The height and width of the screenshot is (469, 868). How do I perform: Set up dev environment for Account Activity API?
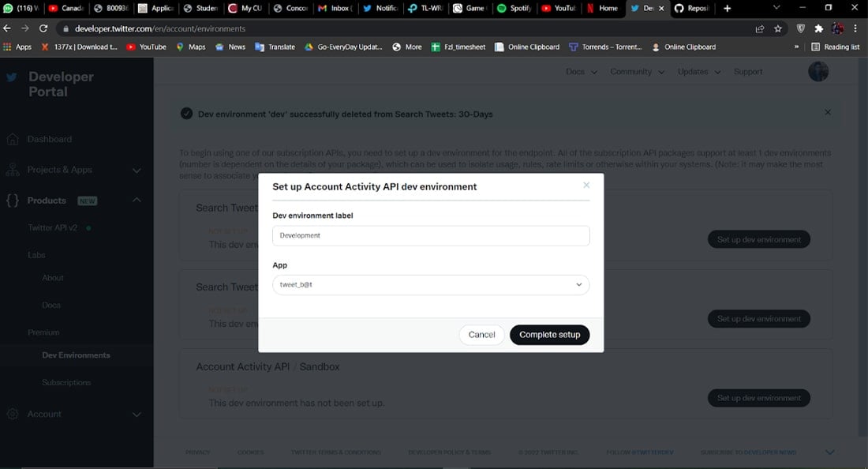point(759,398)
